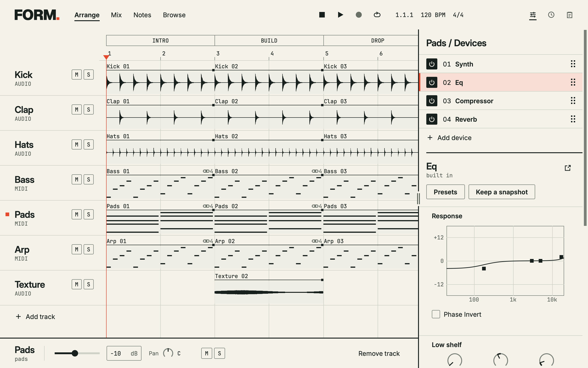Open the clipboard notes icon in header
This screenshot has width=588, height=368.
(x=570, y=15)
